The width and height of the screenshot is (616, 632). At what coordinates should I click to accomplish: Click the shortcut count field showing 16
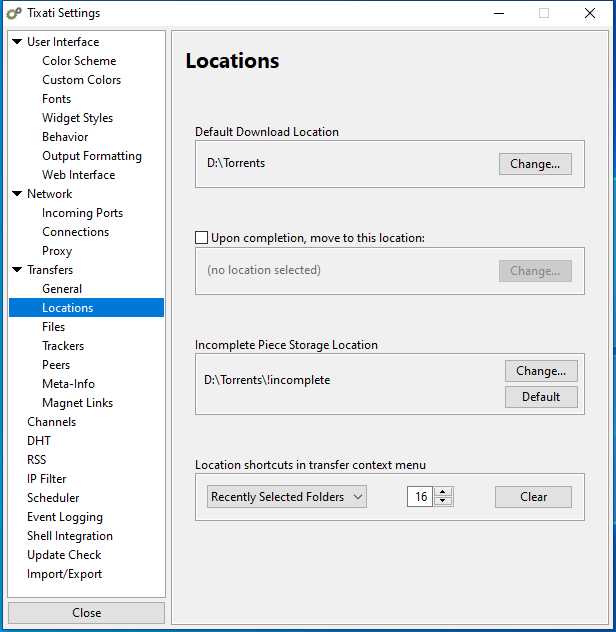click(420, 497)
